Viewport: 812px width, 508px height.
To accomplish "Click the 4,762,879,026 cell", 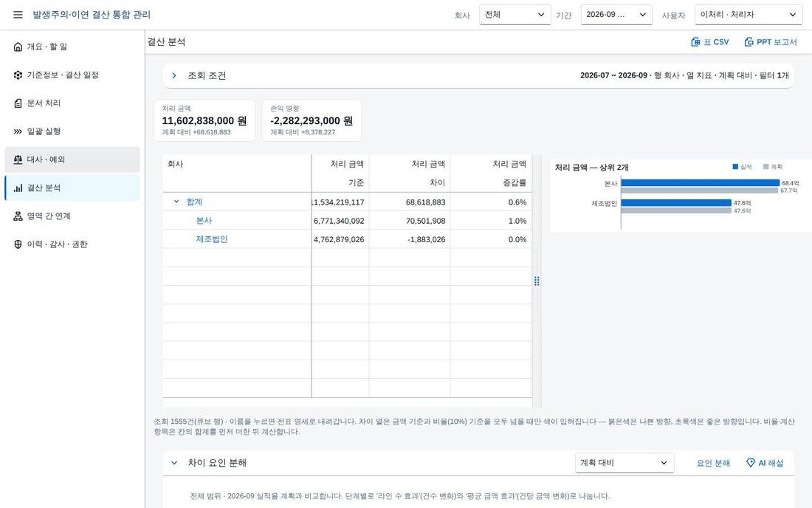I will (x=340, y=239).
